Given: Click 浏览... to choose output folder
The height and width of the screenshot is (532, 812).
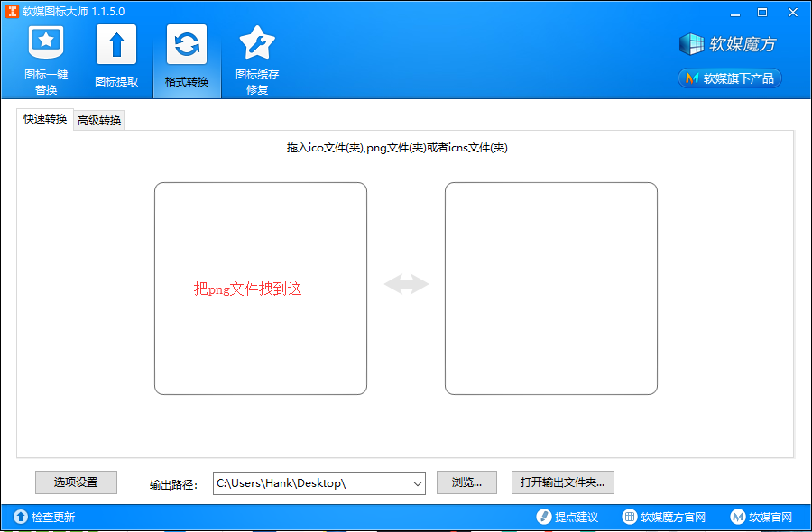Looking at the screenshot, I should (466, 482).
